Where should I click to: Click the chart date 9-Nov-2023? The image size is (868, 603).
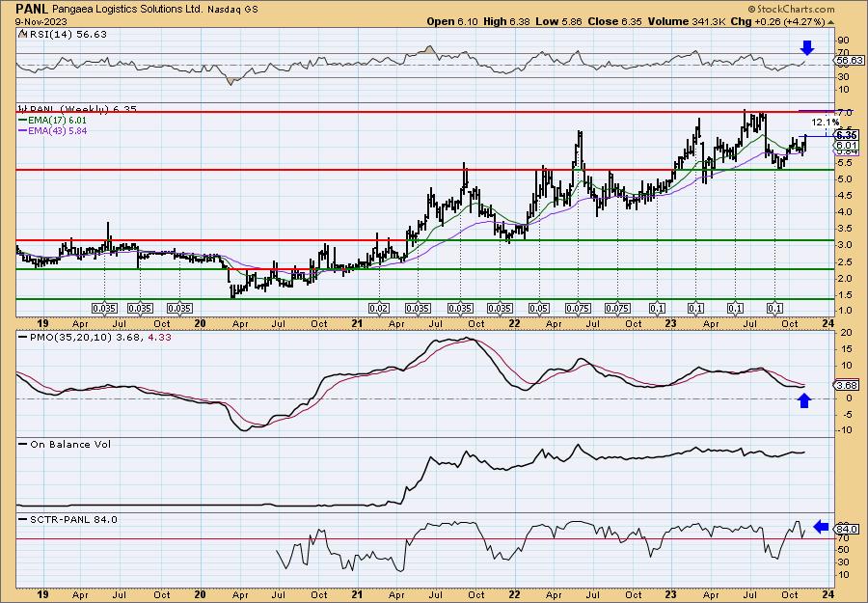coord(41,22)
